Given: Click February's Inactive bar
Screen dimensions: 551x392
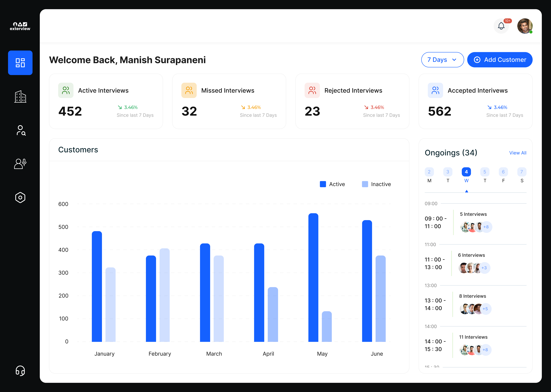Looking at the screenshot, I should point(165,295).
